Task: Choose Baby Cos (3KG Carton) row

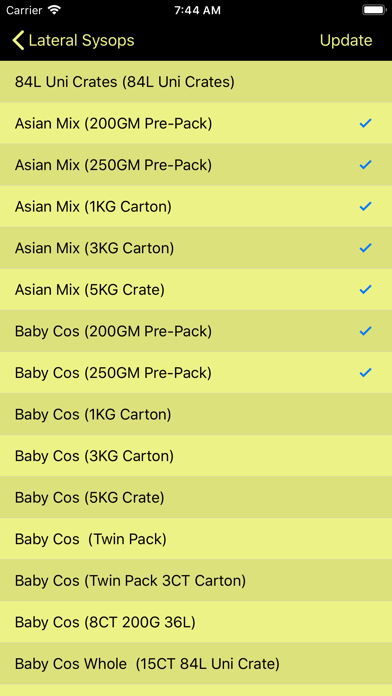Action: point(196,456)
